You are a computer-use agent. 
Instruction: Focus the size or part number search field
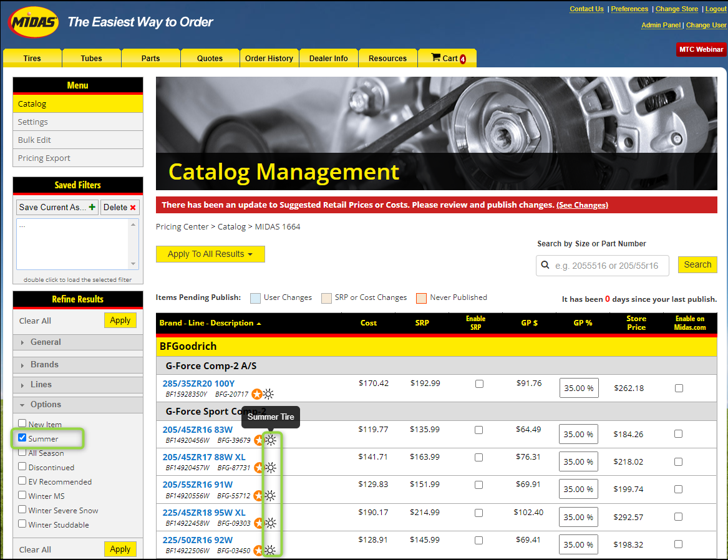tap(603, 266)
